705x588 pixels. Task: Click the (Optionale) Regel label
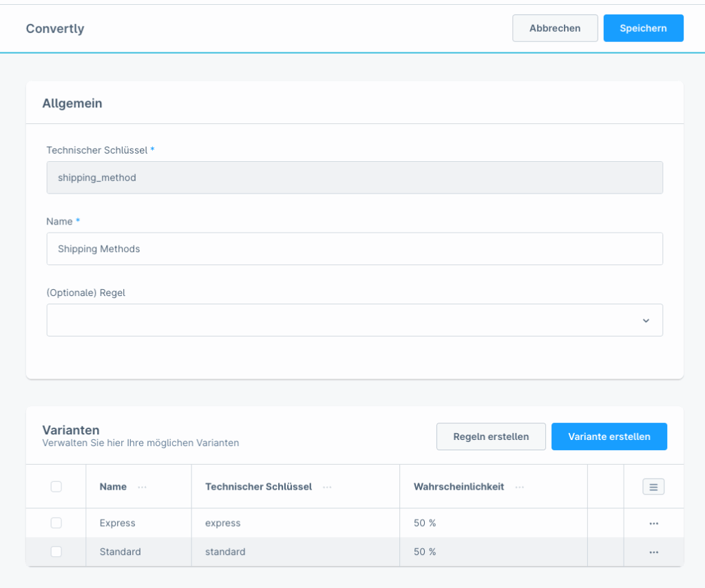pos(85,293)
